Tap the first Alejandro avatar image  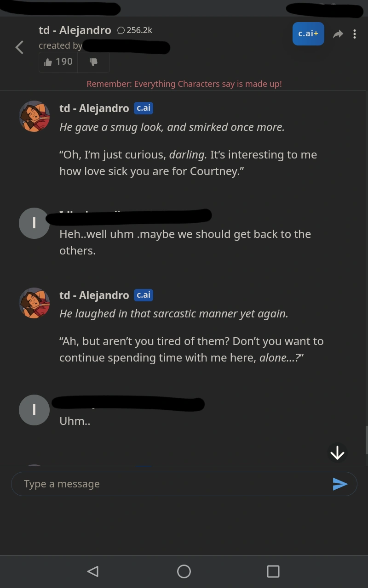click(34, 116)
